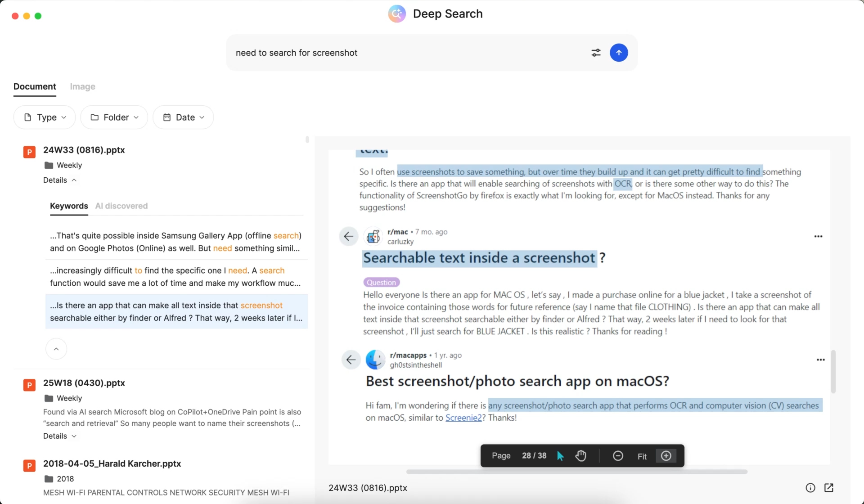Click PowerPoint icon of 25W18 (0430).pptx
864x504 pixels.
tap(29, 385)
